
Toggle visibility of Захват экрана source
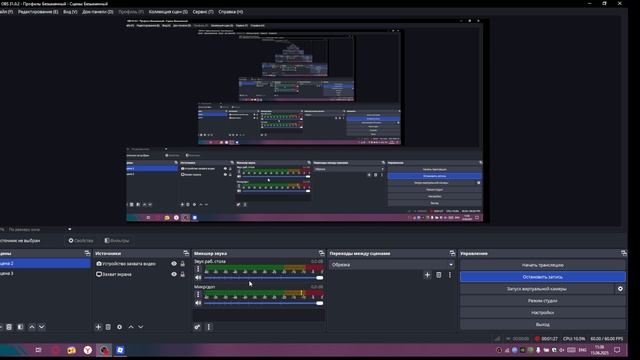(x=174, y=274)
